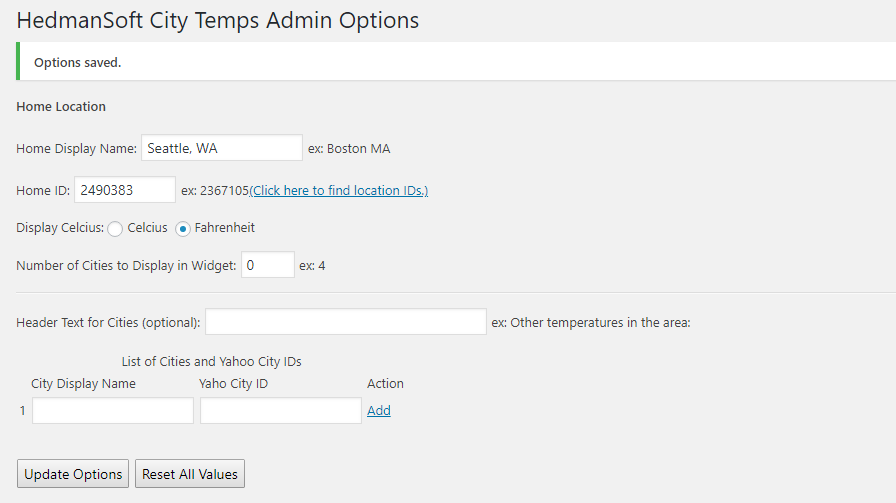
Task: Click the City Display Name input in row 1
Action: click(113, 410)
